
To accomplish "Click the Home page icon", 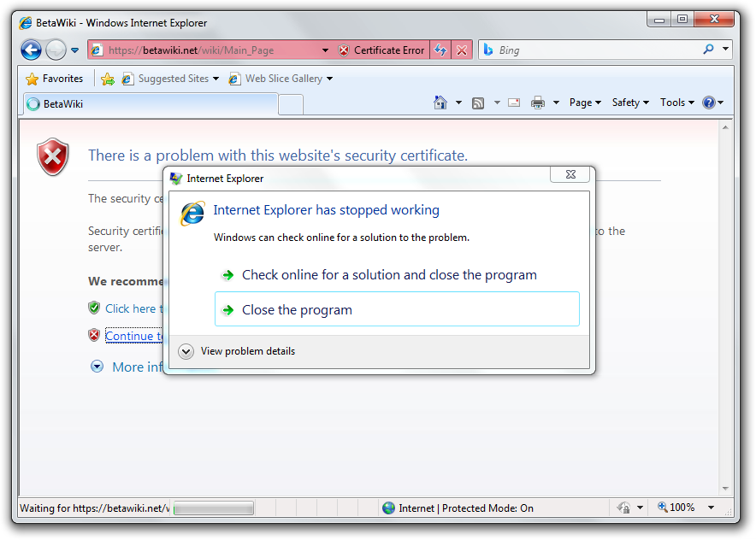I will tap(440, 103).
